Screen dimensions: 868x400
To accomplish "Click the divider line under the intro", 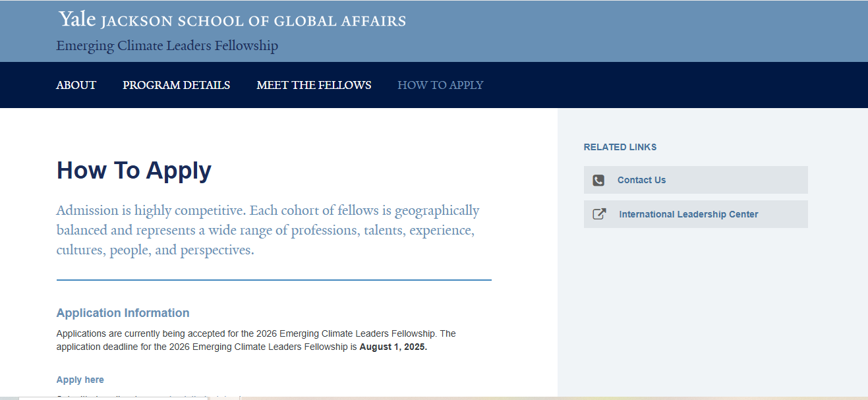I will [274, 280].
